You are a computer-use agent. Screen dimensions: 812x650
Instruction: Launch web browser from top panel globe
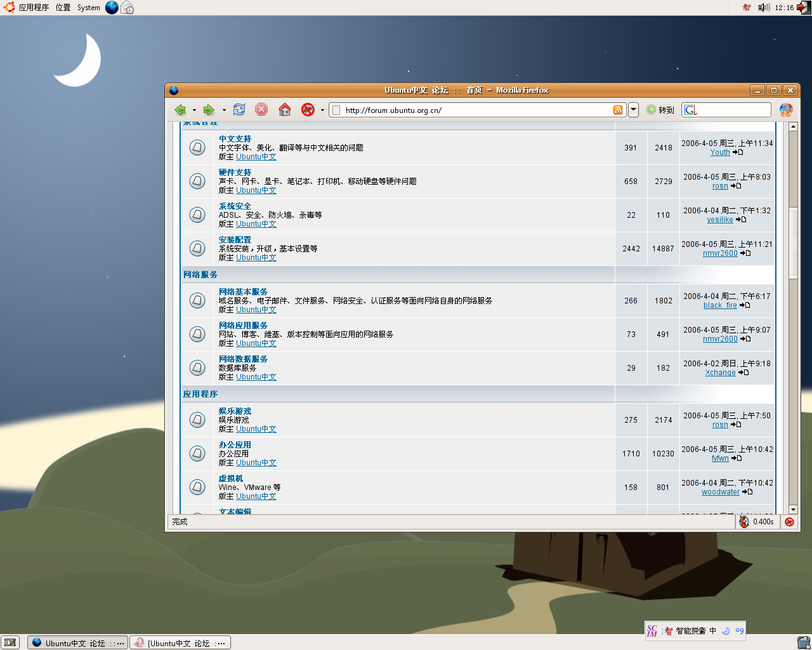pos(112,8)
